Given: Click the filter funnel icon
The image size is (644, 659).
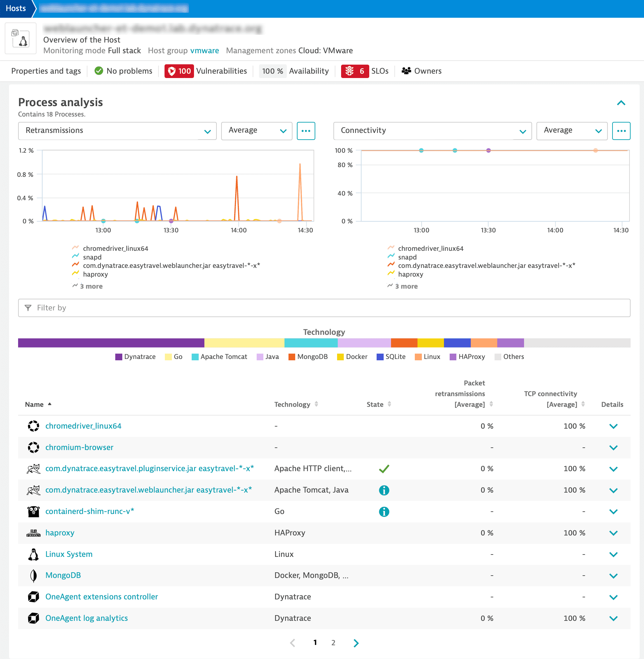Looking at the screenshot, I should click(x=28, y=308).
